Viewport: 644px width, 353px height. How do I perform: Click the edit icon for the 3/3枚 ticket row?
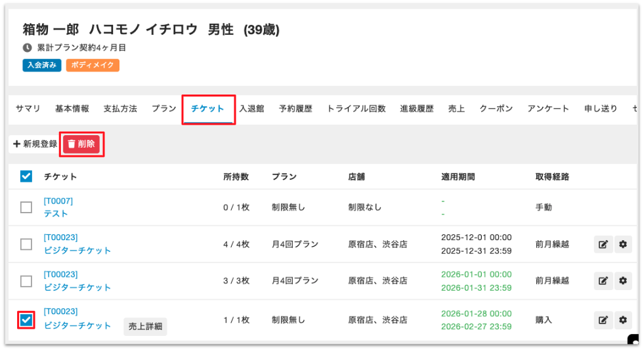coord(603,281)
